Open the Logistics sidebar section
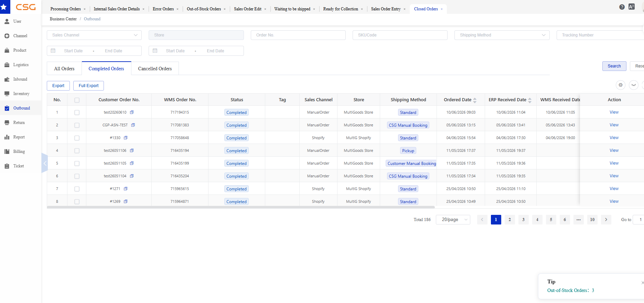 pyautogui.click(x=21, y=65)
